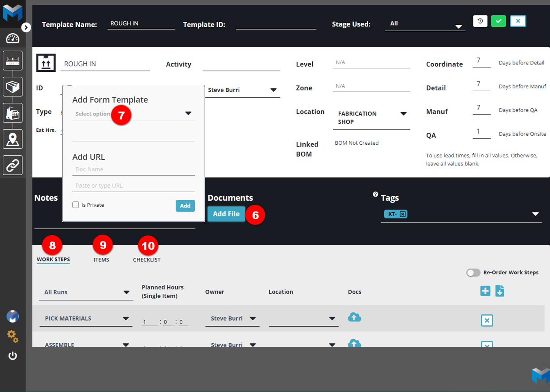Click the Paste or type URL field

pos(133,186)
